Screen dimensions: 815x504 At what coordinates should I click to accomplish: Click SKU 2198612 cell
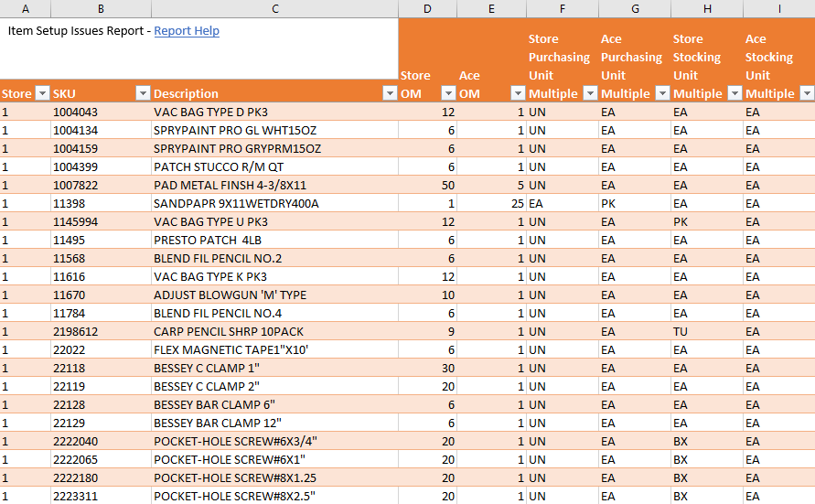[x=101, y=331]
